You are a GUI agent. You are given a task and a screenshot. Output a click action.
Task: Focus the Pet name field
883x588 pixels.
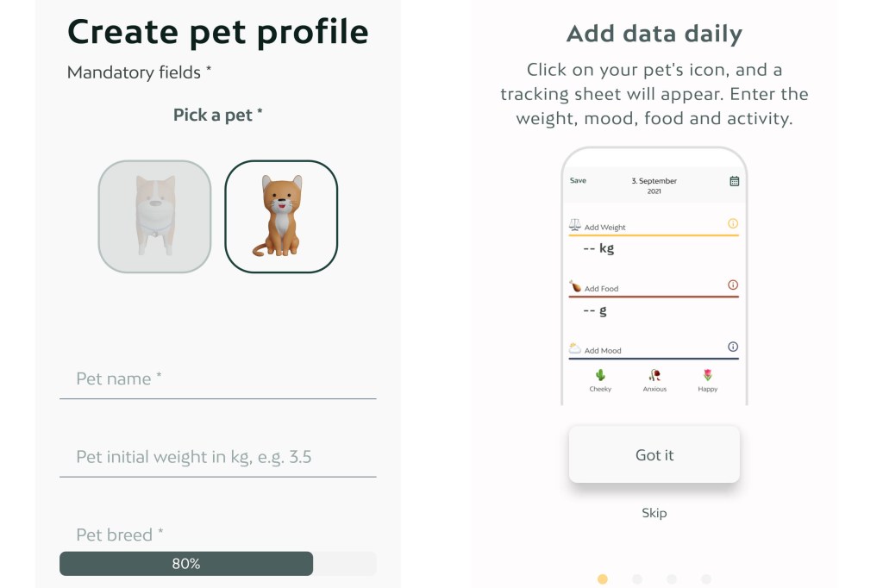pyautogui.click(x=218, y=379)
